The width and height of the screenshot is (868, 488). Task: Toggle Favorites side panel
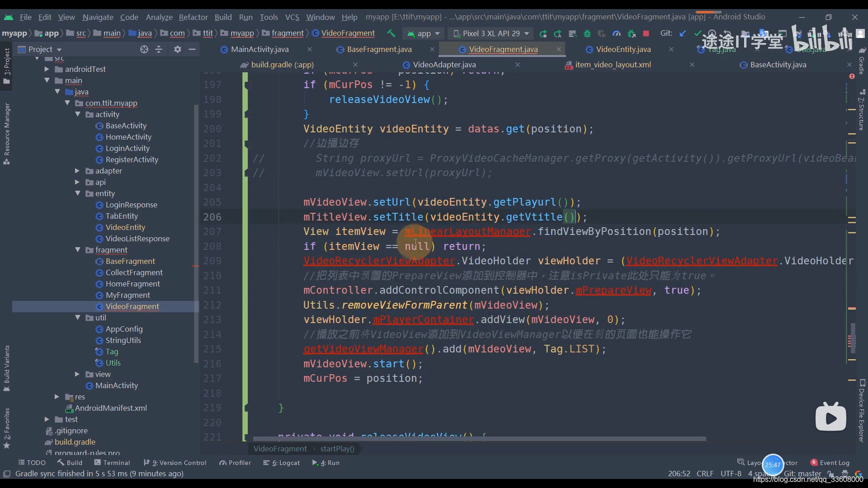click(x=7, y=428)
